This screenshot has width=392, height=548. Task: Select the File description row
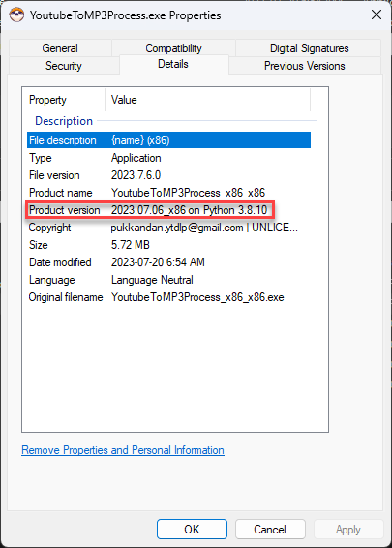[x=168, y=140]
